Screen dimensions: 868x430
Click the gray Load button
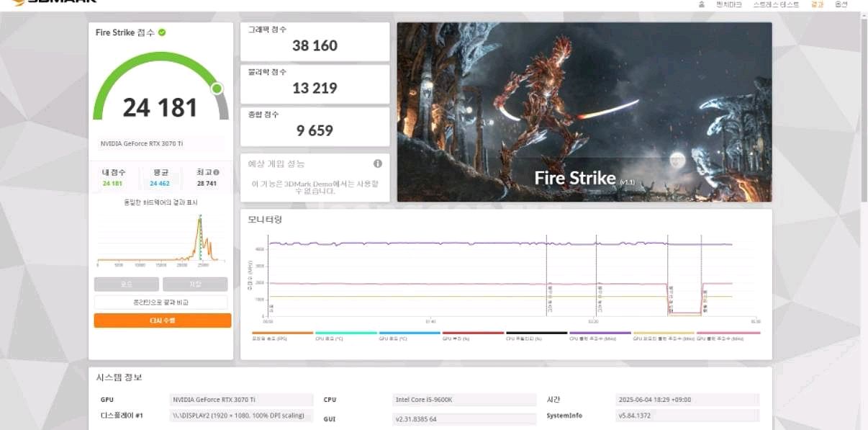[126, 285]
